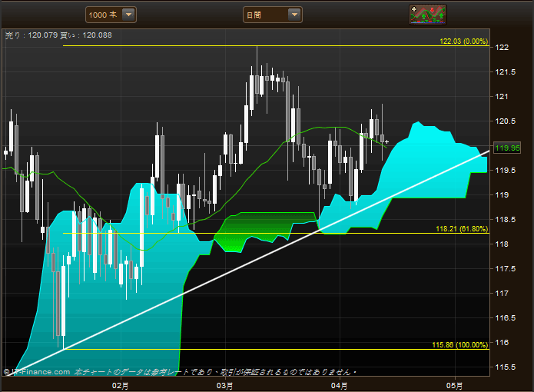Click the current price tag 119.95
534x392 pixels.
pyautogui.click(x=507, y=148)
